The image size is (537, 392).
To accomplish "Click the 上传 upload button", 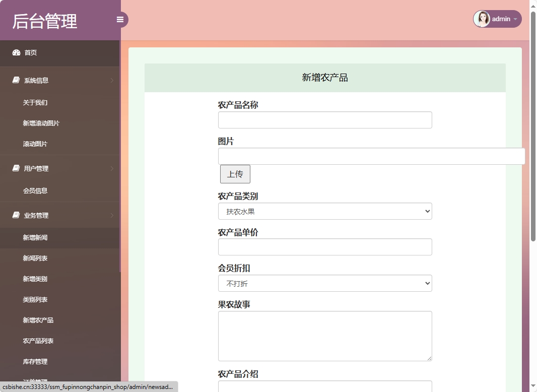I will [234, 174].
